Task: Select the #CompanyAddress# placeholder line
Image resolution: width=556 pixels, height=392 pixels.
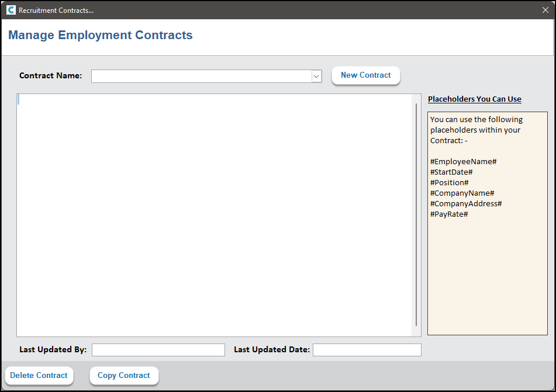Action: point(466,203)
